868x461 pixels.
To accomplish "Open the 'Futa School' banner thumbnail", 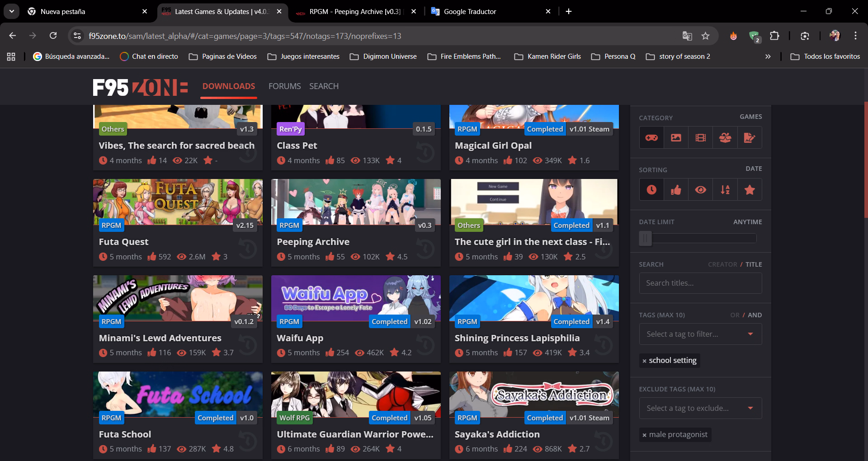I will pos(178,395).
